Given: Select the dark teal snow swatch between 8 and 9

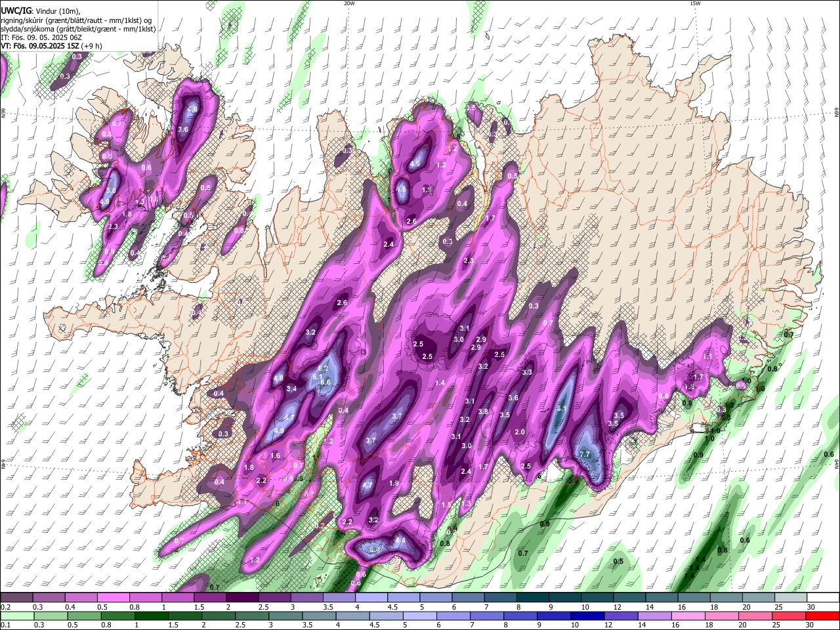Looking at the screenshot, I should (532, 597).
